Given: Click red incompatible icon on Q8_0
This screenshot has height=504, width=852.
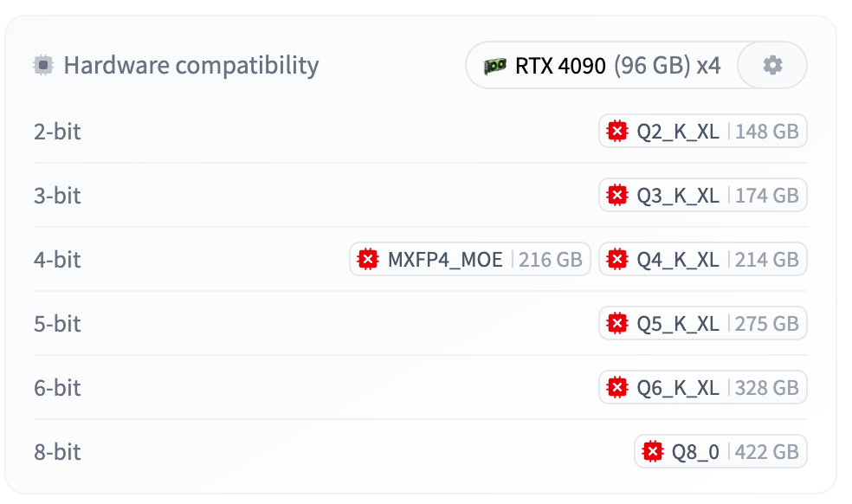Looking at the screenshot, I should pos(653,452).
